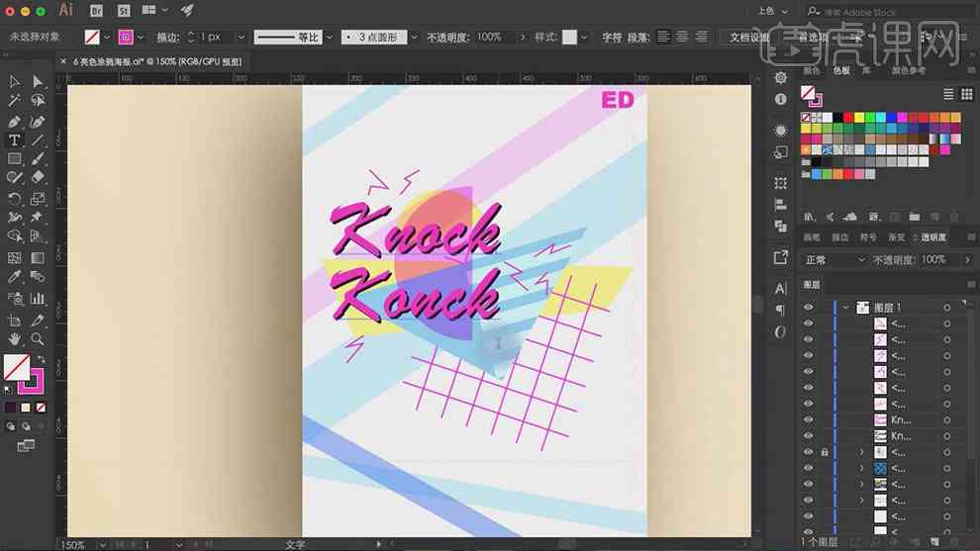980x551 pixels.
Task: Select the Zoom magnifier tool
Action: (38, 339)
